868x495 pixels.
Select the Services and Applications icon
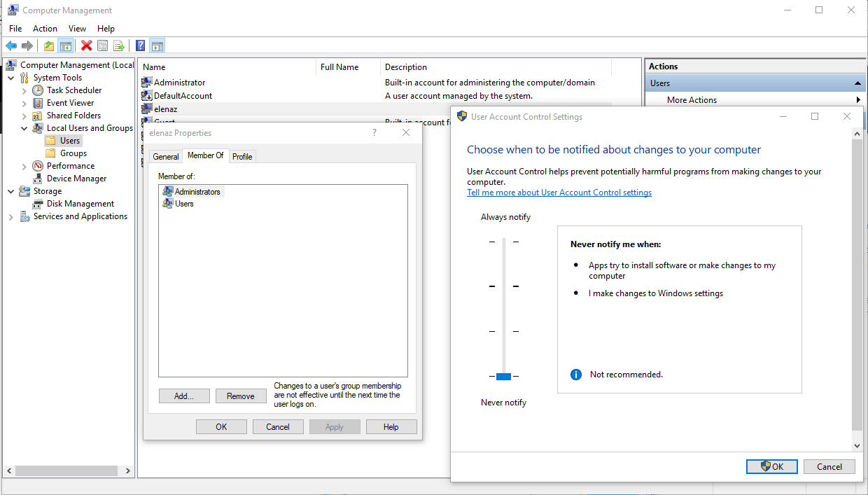tap(24, 216)
